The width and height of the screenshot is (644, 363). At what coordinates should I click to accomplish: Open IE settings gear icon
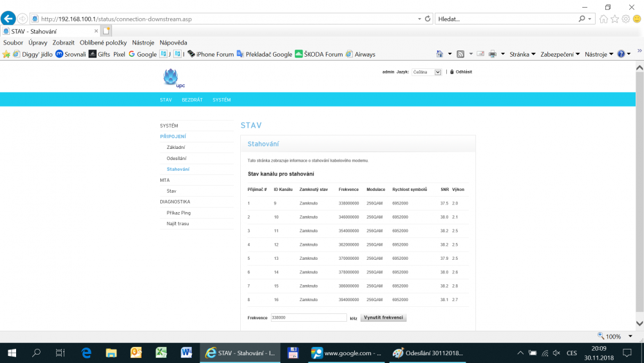[625, 19]
